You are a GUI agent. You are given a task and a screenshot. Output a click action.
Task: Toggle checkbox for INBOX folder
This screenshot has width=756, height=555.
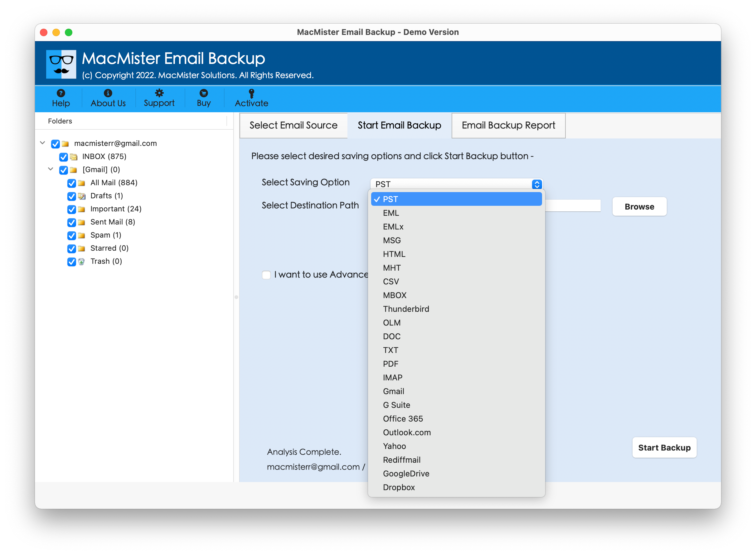click(x=64, y=157)
